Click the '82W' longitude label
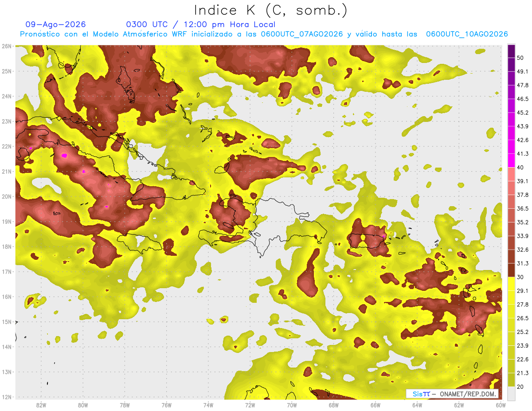This screenshot has height=411, width=532. coord(41,405)
